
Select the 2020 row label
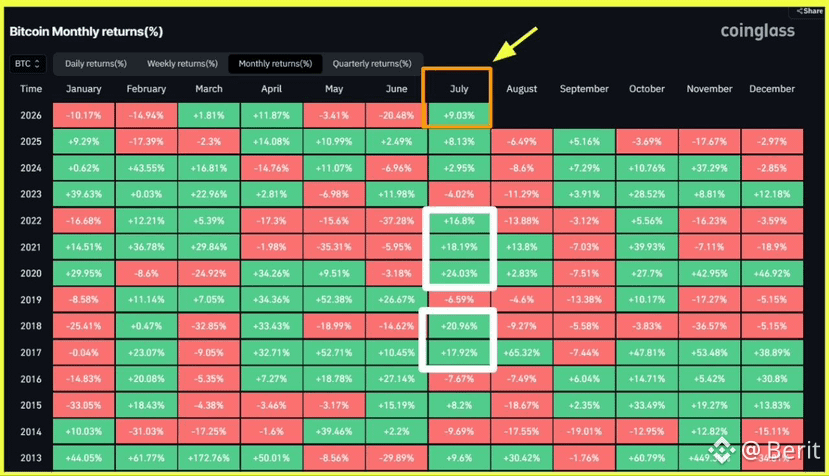click(31, 273)
